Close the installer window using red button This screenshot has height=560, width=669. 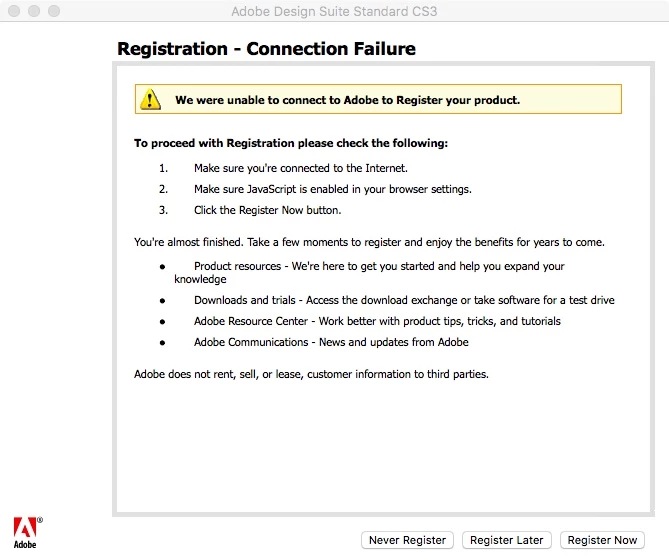pos(14,11)
